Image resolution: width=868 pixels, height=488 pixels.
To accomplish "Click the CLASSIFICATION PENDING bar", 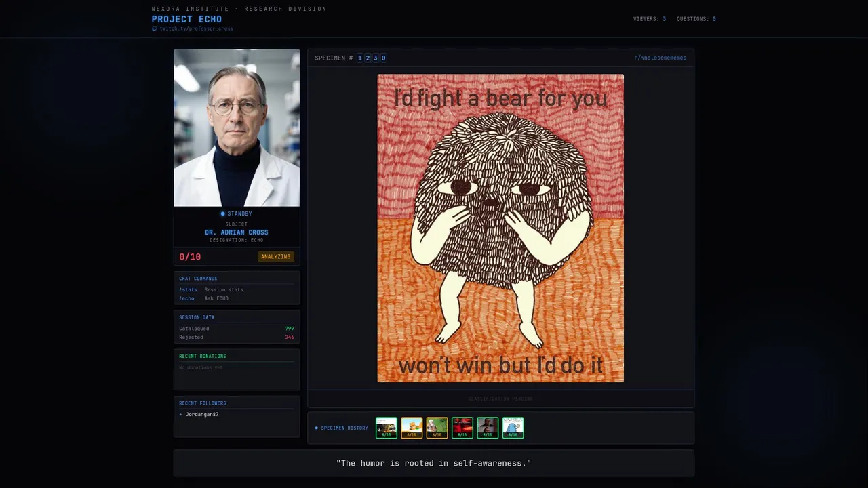I will coord(500,399).
